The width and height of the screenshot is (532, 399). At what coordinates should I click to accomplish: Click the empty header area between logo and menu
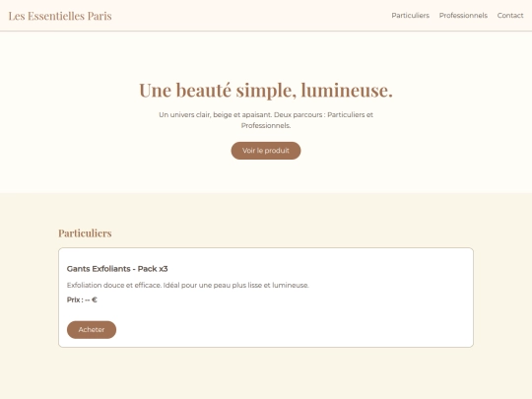pyautogui.click(x=251, y=16)
